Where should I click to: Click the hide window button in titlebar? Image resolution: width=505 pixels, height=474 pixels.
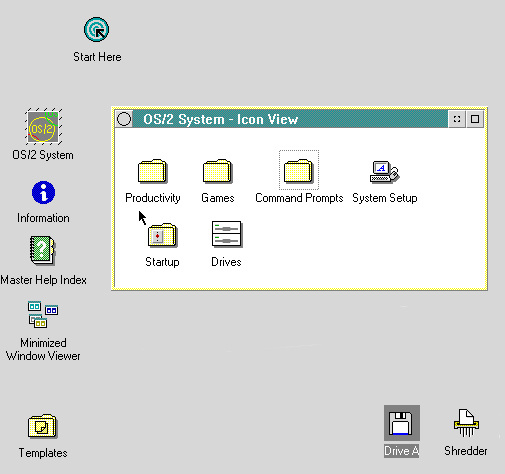point(457,119)
